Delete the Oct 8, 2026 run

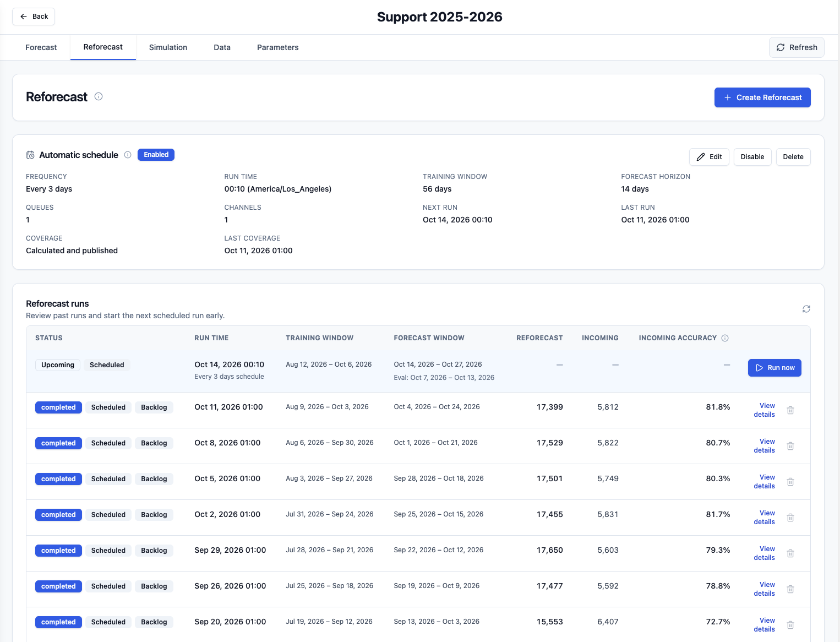click(x=790, y=446)
